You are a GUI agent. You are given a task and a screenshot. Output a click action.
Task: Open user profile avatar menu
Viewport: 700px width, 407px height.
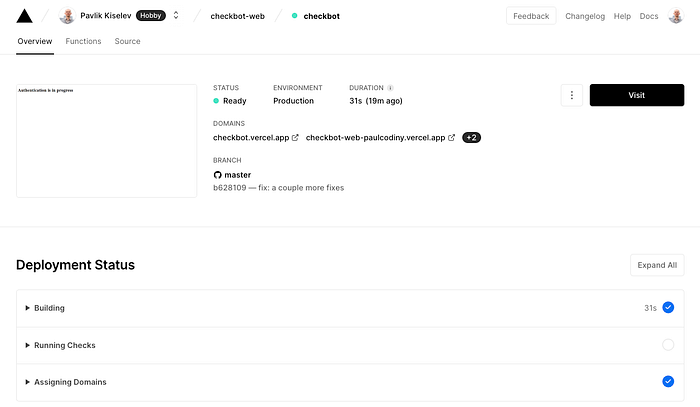(x=676, y=16)
